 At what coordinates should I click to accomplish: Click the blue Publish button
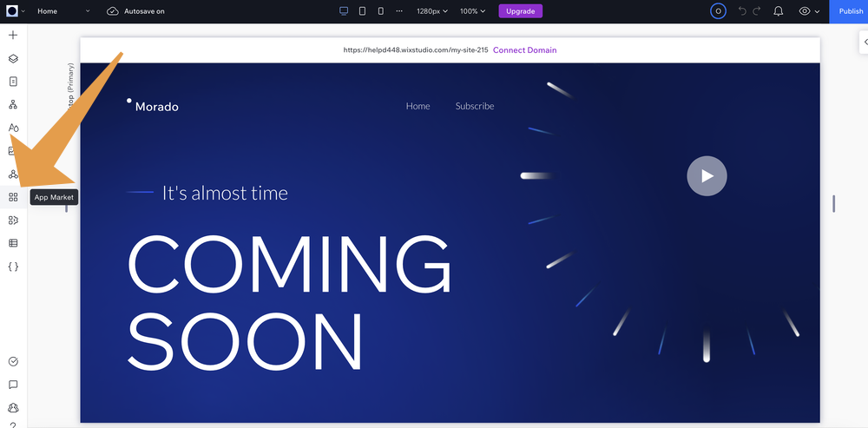click(849, 11)
